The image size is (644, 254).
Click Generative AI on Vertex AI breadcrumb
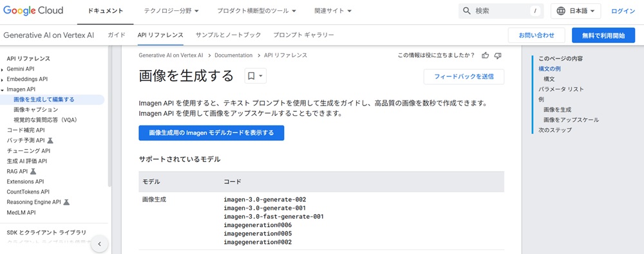(x=171, y=55)
